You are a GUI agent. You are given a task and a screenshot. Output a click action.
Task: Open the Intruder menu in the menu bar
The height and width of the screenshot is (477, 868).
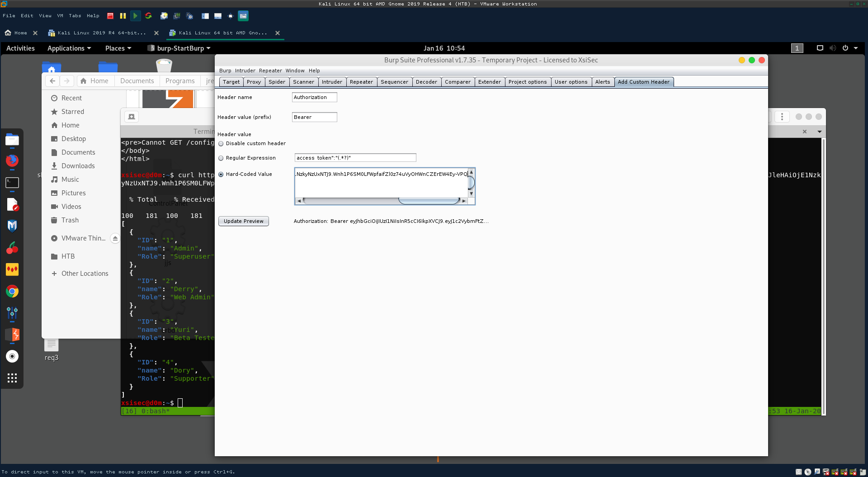(245, 71)
